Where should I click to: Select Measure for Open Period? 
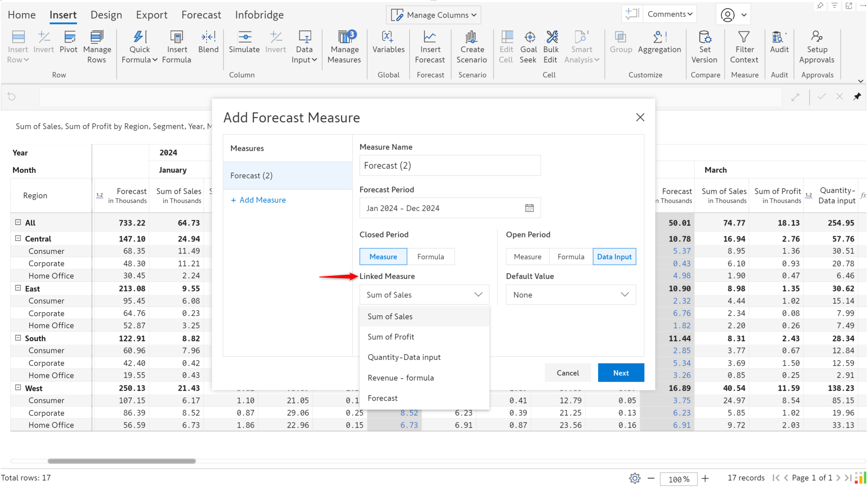(527, 256)
